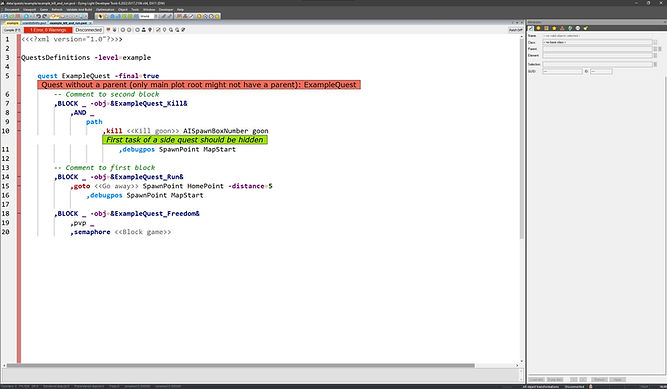Click the Selection input field
The image size is (667, 389).
597,64
